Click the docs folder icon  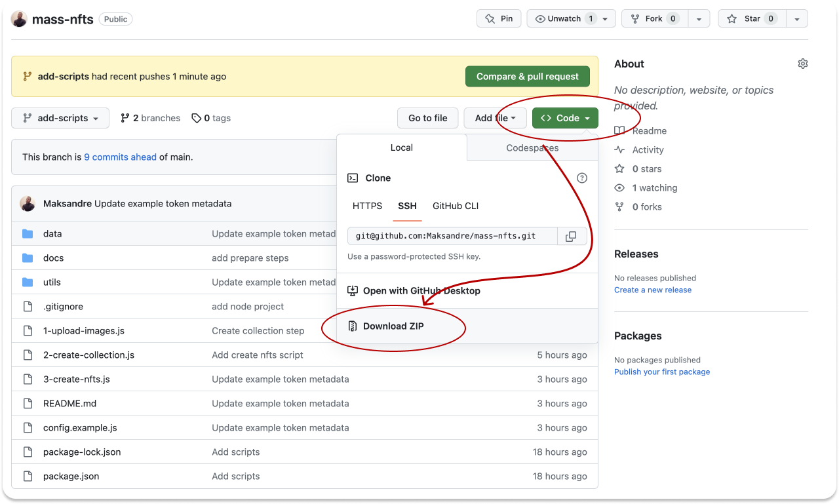click(28, 258)
